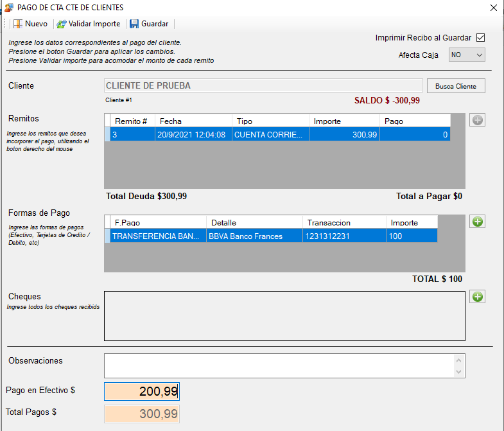Focus the Pago en Efectivo field

[141, 392]
